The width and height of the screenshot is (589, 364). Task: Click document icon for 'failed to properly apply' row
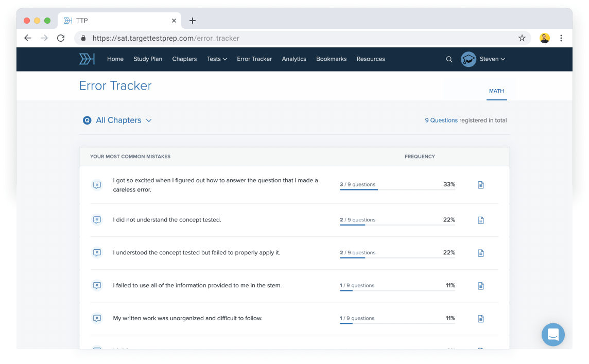pyautogui.click(x=481, y=253)
